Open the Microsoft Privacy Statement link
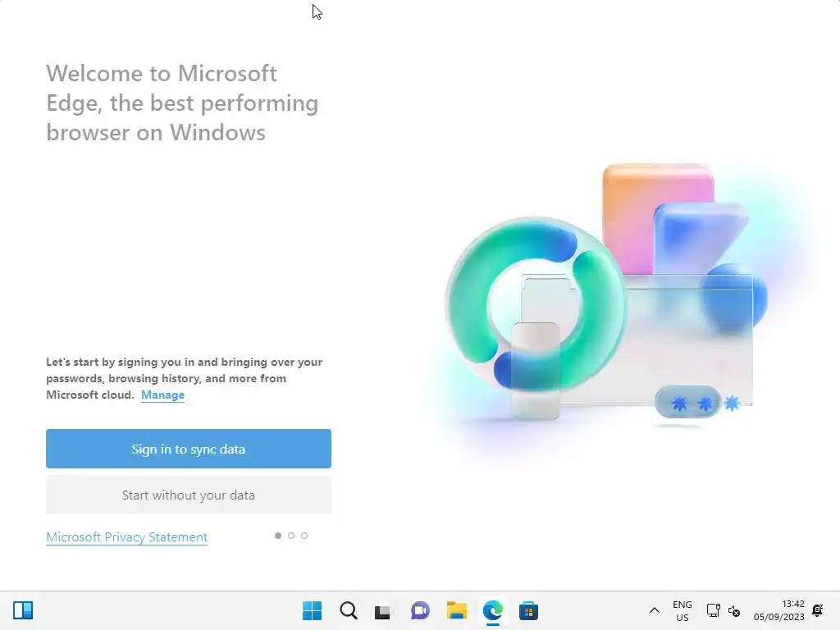This screenshot has height=630, width=840. (x=127, y=536)
